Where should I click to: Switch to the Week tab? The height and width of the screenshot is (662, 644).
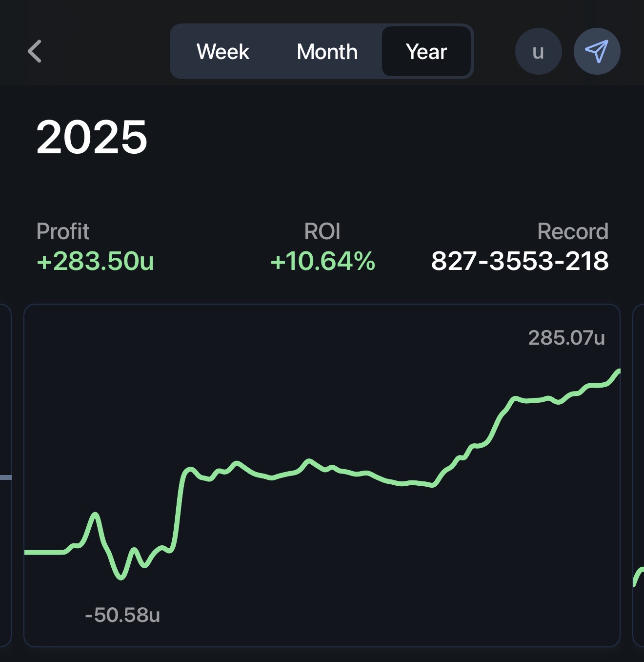click(x=223, y=52)
